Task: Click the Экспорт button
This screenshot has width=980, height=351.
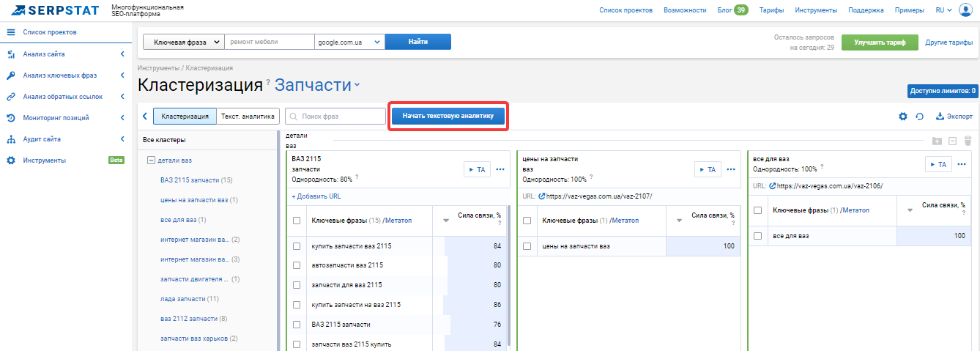Action: point(954,117)
